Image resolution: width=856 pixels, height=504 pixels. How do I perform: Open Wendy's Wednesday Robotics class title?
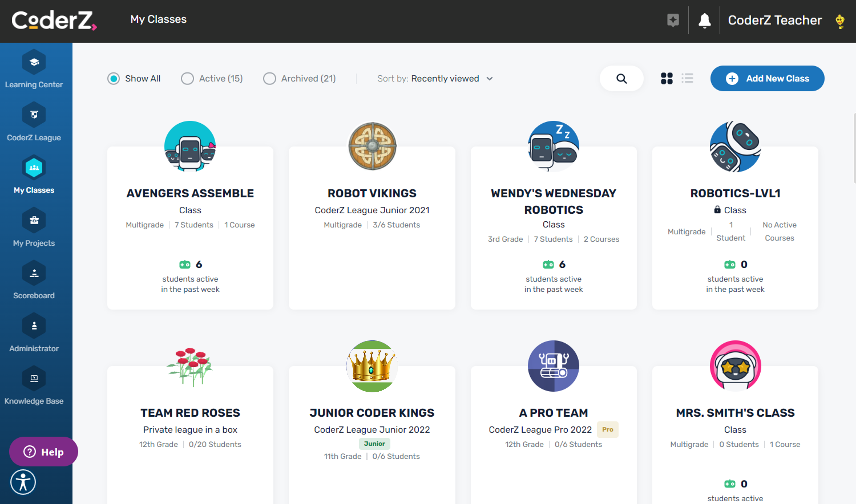point(554,201)
